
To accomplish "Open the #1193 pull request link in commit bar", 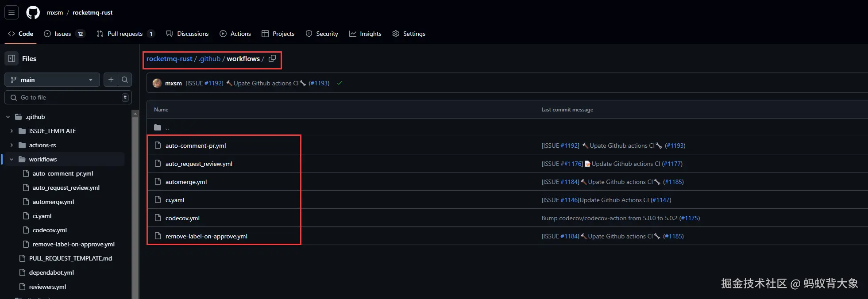I will point(319,83).
